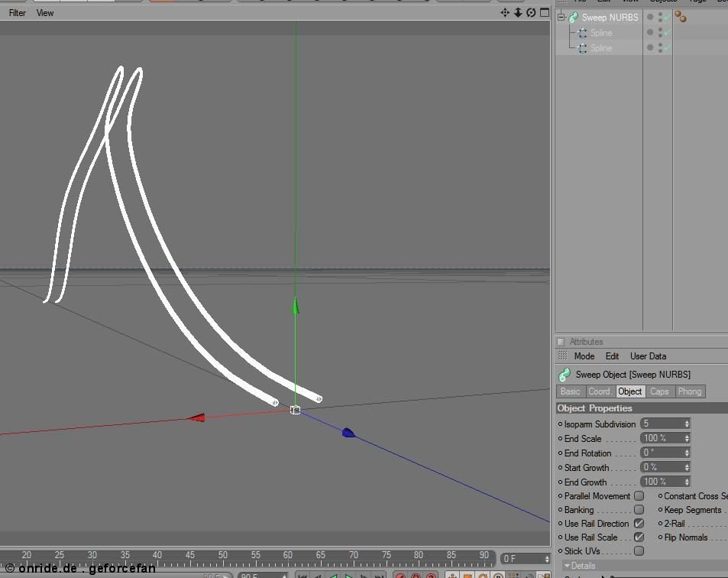Click the 2-Rail animation dot
Image resolution: width=728 pixels, height=578 pixels.
point(660,524)
